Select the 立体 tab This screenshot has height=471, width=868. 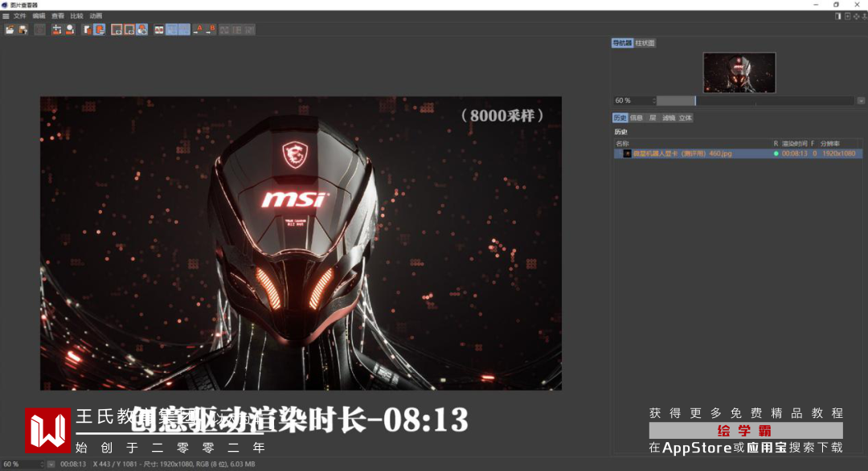point(686,118)
